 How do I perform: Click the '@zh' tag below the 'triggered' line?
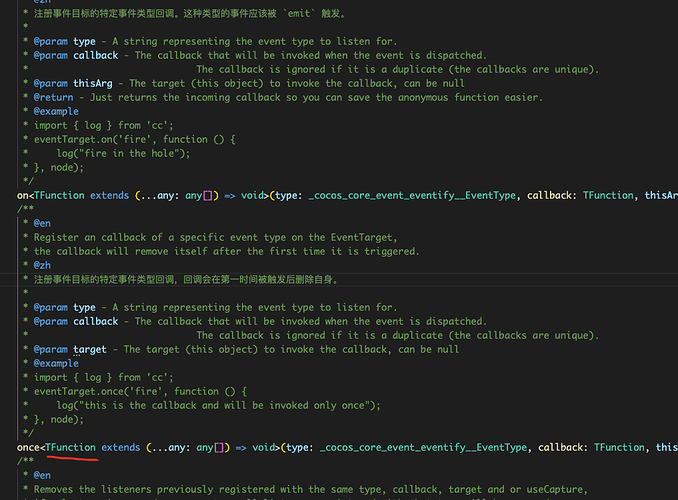42,266
